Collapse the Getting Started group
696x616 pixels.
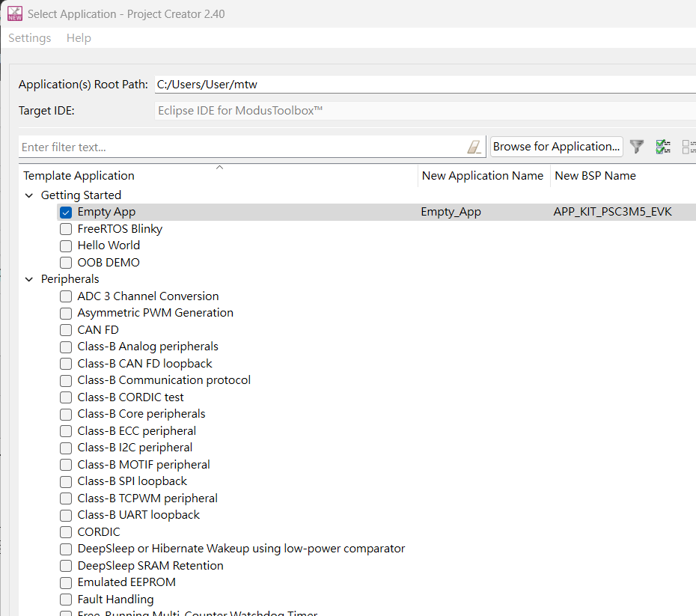tap(29, 195)
